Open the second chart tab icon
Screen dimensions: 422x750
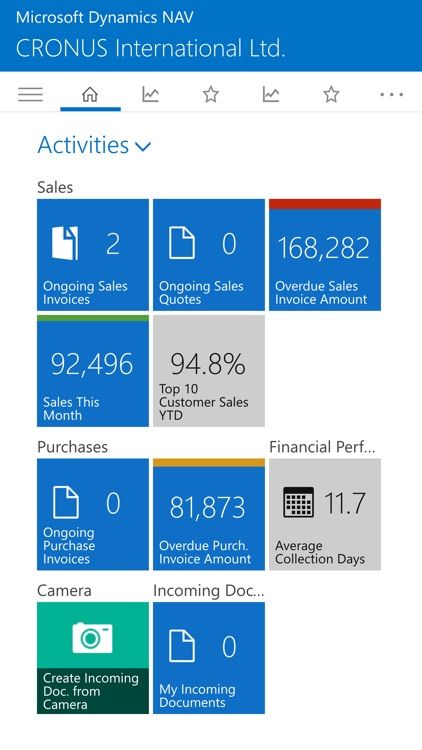271,94
